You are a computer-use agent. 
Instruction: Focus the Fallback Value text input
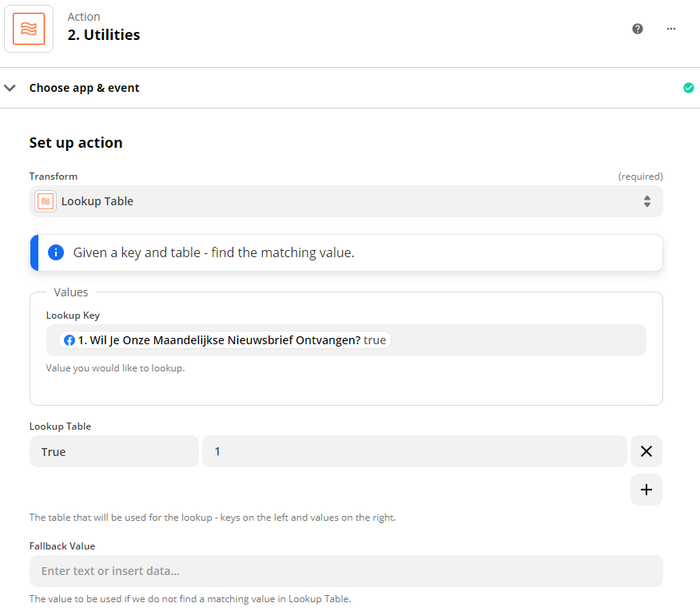point(345,571)
